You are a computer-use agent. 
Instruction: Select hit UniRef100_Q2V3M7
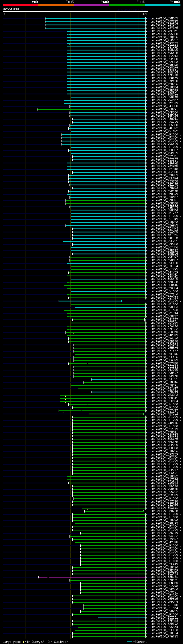[164, 25]
